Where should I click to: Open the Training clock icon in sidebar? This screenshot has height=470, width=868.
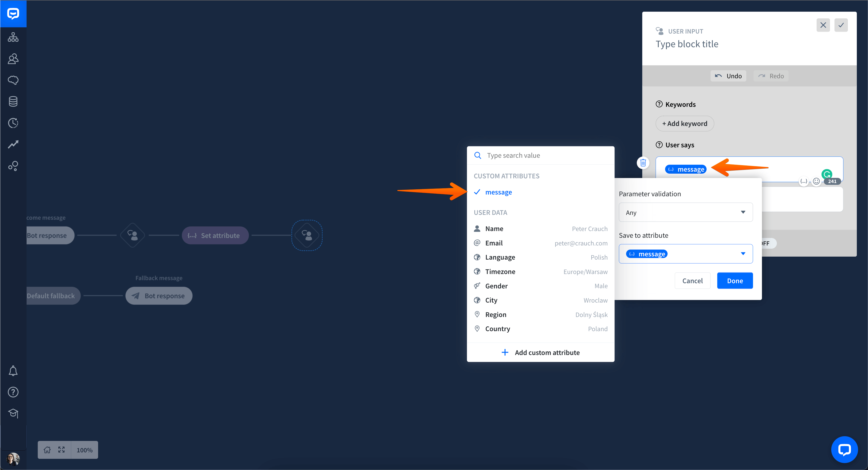[13, 123]
